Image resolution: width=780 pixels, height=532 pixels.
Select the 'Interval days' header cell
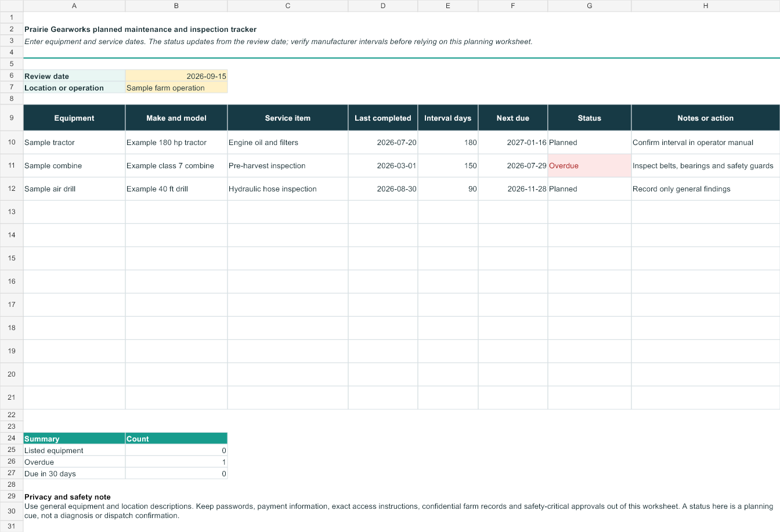(448, 118)
